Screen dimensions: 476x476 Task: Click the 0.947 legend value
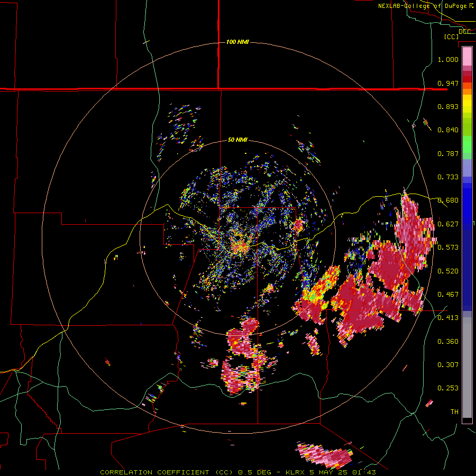point(448,83)
